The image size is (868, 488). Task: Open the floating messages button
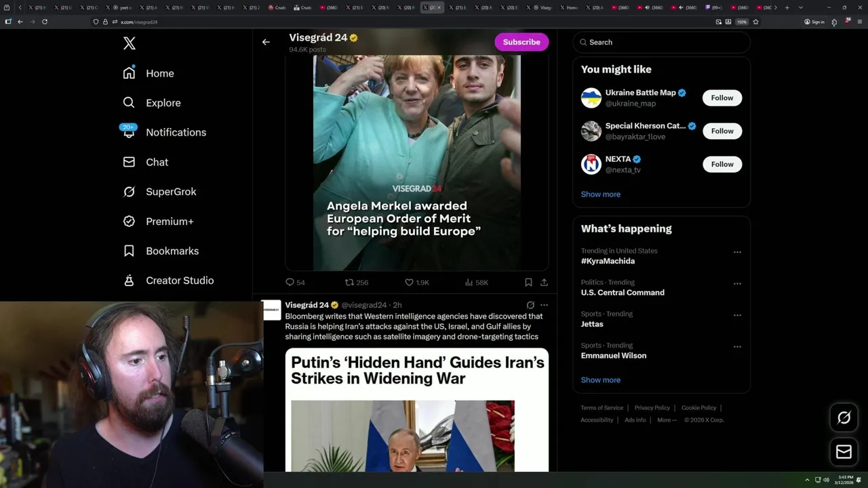pyautogui.click(x=844, y=451)
